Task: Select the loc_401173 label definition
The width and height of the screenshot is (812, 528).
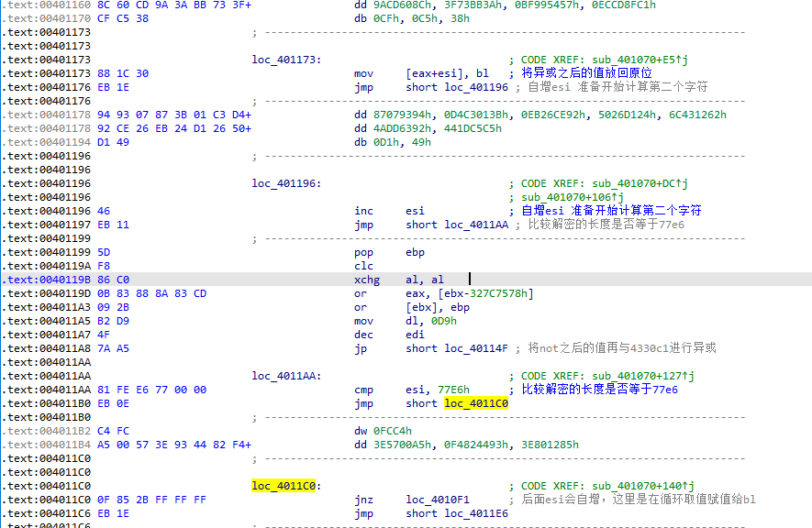Action: (285, 60)
